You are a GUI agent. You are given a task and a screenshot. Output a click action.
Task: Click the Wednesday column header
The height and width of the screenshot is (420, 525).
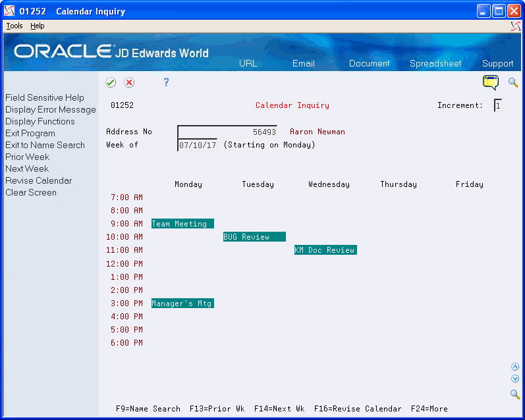tap(329, 184)
